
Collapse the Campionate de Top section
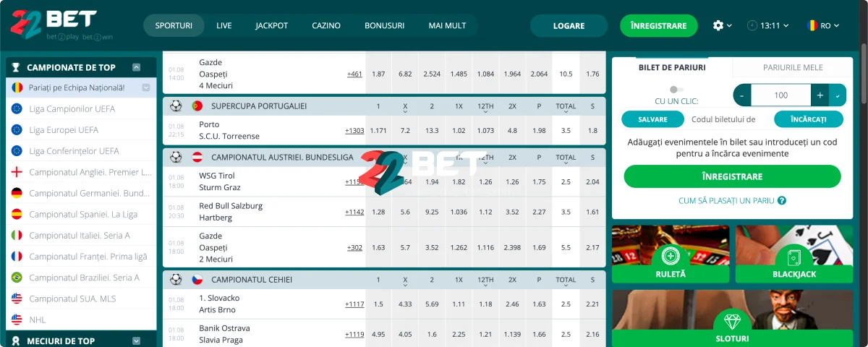(x=136, y=67)
